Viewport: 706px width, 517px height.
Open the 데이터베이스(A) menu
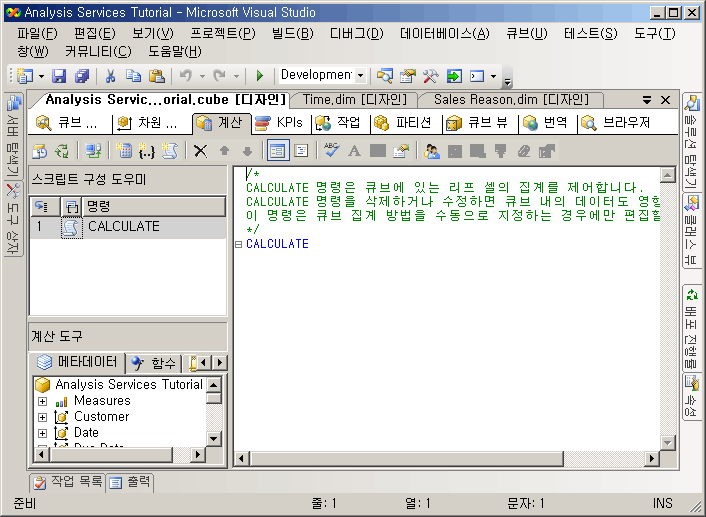(444, 33)
